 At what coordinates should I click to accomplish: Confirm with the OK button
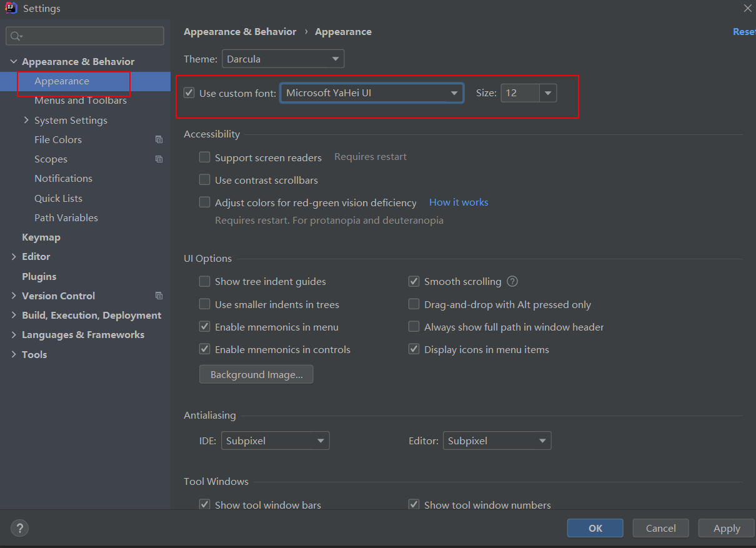(595, 528)
